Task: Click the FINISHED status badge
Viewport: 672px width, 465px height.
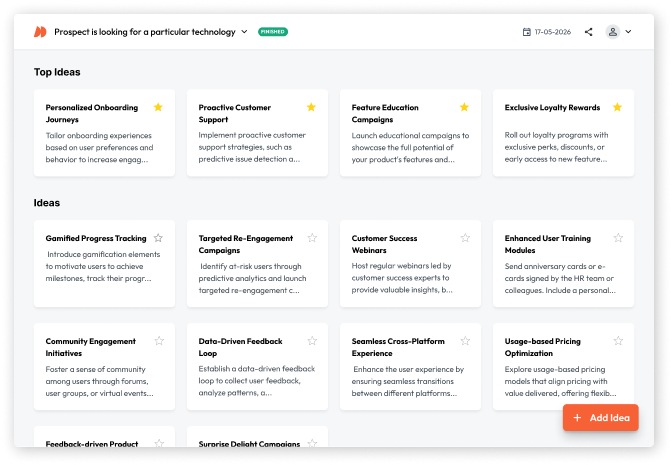Action: click(273, 32)
